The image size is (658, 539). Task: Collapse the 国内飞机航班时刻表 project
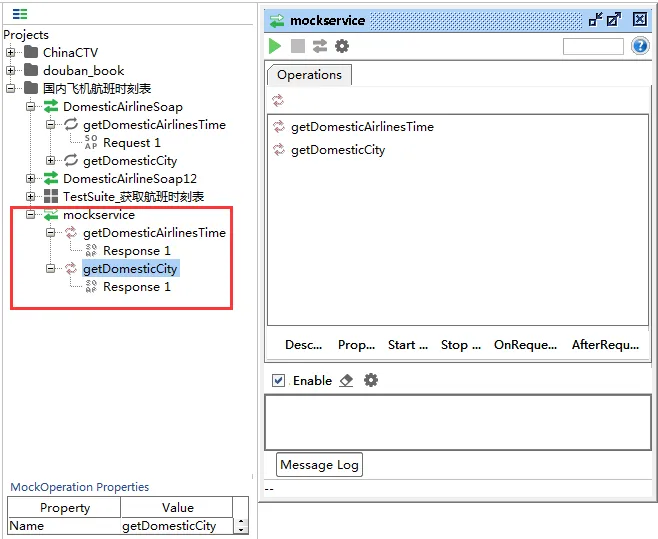10,89
